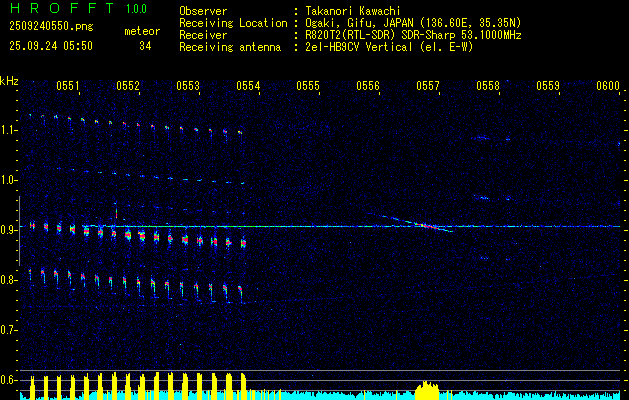Click the 0552 time marker
This screenshot has height=400, width=629.
coord(128,86)
